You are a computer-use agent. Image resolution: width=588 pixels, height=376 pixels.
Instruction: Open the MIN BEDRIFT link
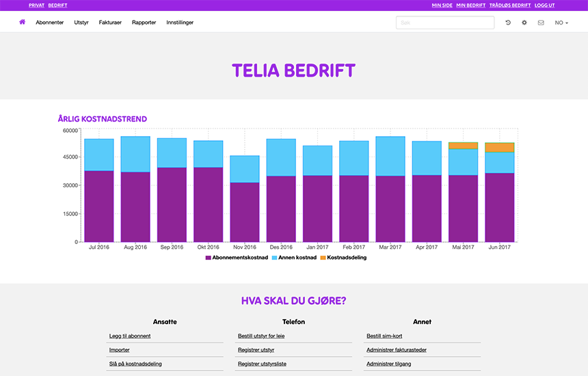click(470, 5)
